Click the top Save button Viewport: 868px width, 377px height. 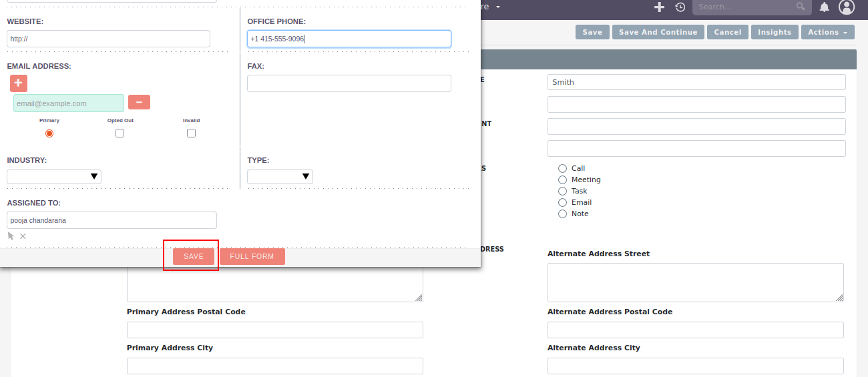592,32
